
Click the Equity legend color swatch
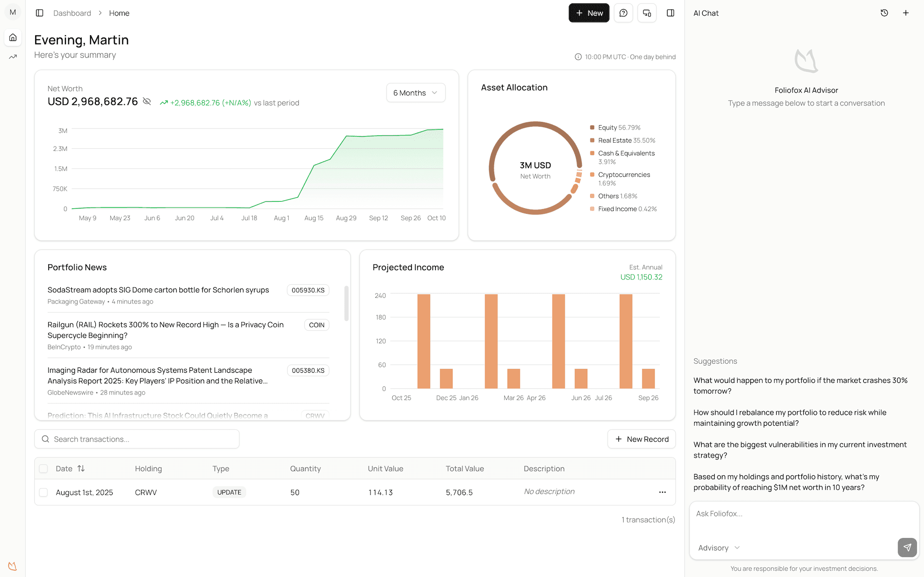click(x=592, y=128)
